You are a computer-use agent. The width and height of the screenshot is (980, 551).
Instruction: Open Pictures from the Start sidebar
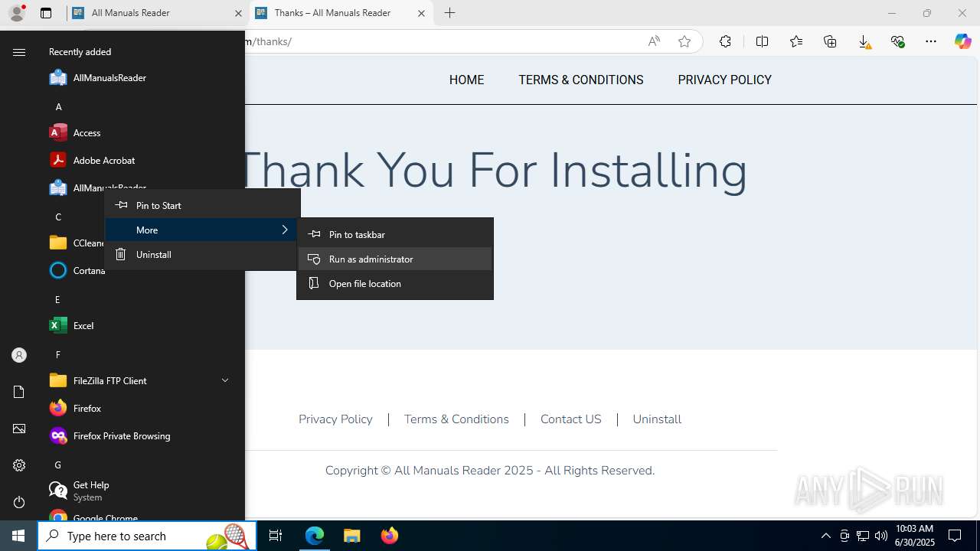click(19, 429)
